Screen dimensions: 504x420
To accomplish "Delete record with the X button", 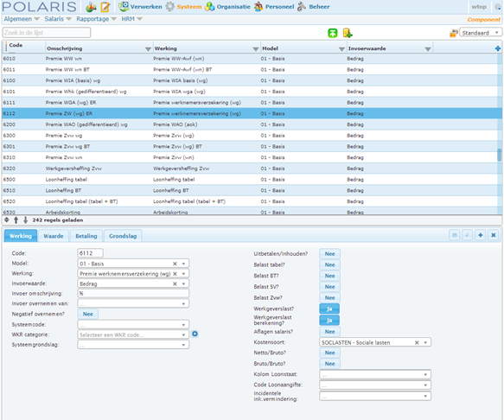I will click(x=493, y=235).
